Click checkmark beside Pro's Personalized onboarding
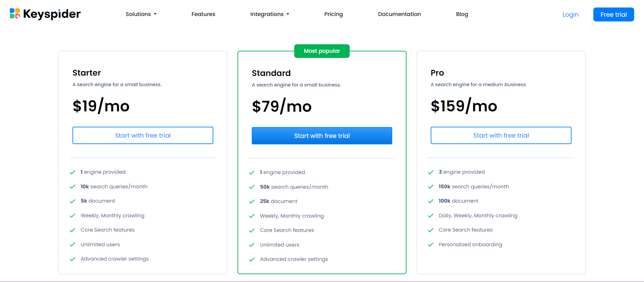The image size is (644, 282). pyautogui.click(x=431, y=245)
